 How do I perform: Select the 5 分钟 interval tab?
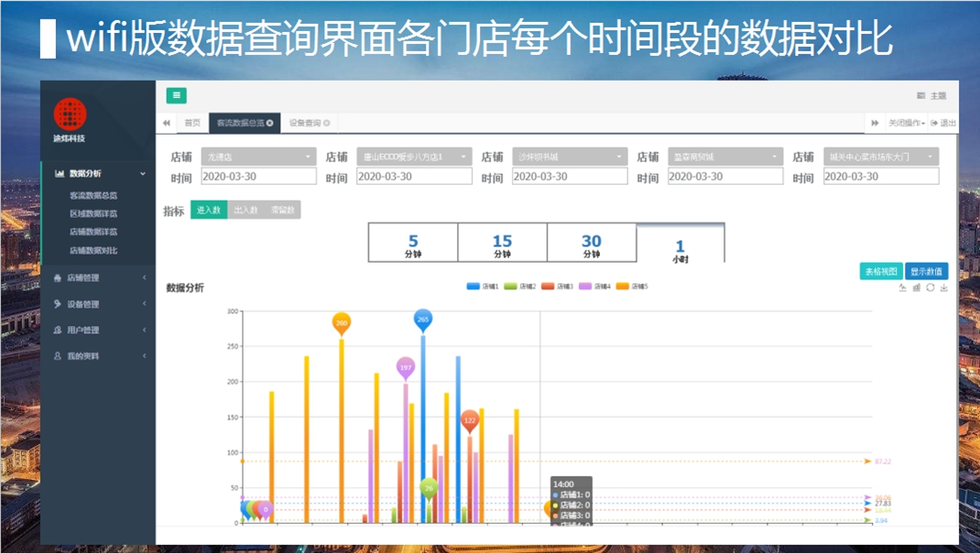(x=413, y=243)
